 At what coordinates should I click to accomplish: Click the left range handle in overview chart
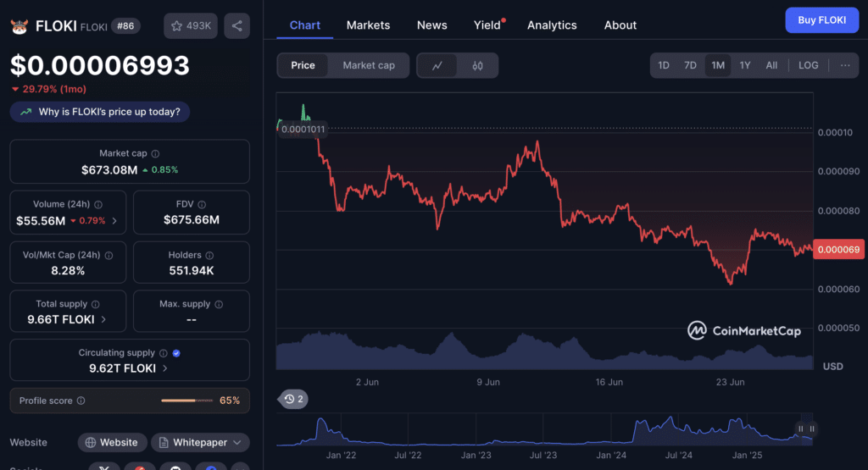800,429
